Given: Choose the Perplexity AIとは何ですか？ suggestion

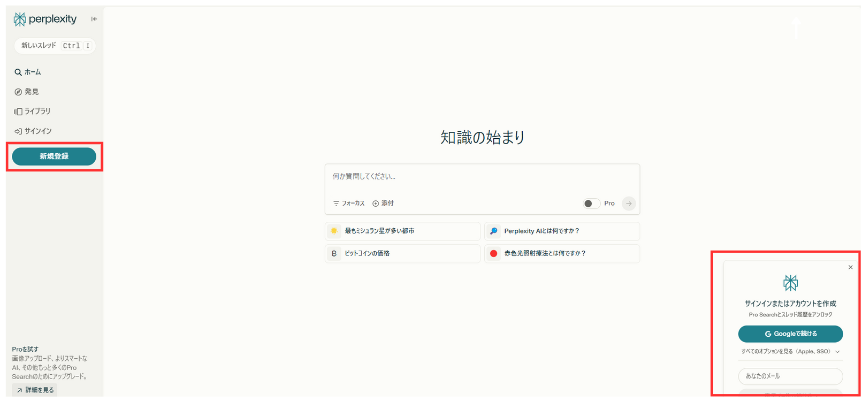Looking at the screenshot, I should point(562,232).
